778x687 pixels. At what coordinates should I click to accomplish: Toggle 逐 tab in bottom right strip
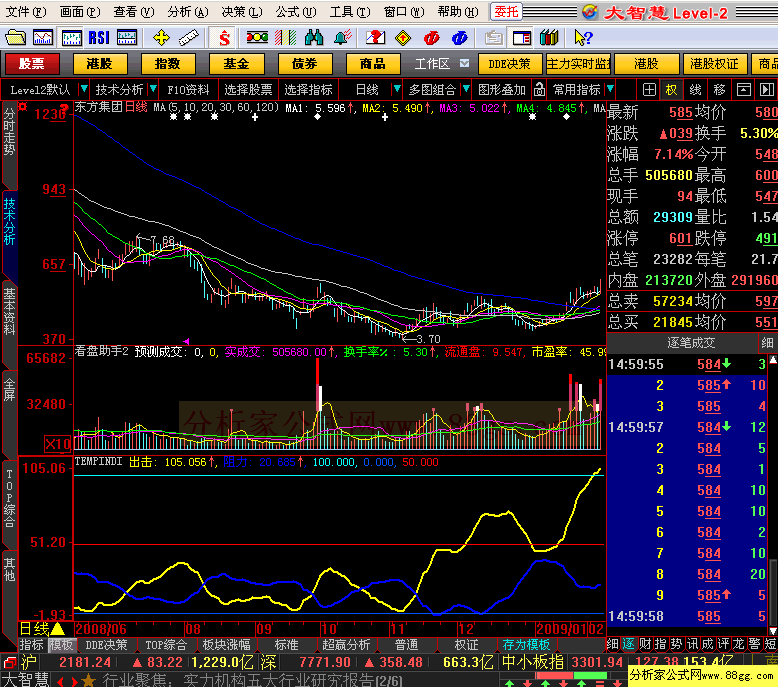pyautogui.click(x=629, y=644)
